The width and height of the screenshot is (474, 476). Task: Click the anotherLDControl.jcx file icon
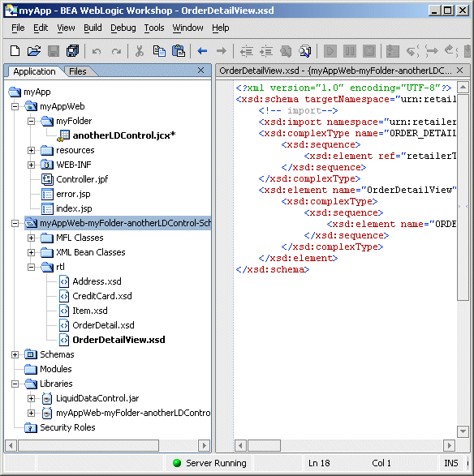(x=63, y=135)
